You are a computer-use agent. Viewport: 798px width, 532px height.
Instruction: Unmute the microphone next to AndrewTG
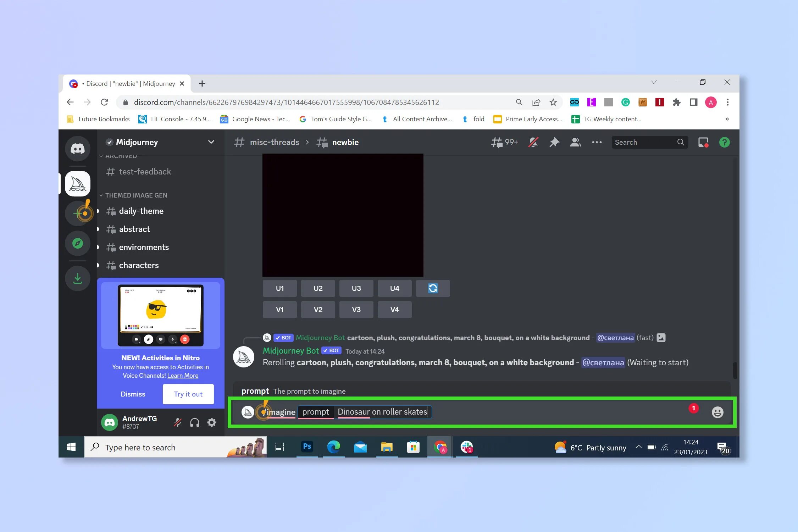(177, 422)
